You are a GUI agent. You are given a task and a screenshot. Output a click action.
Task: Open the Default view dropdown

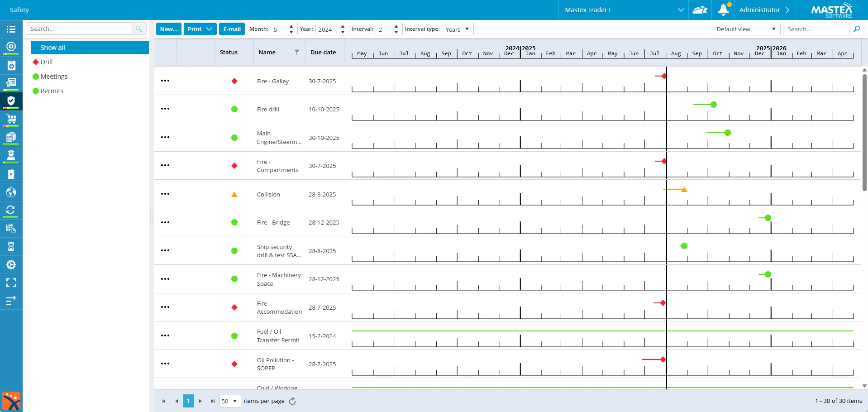click(746, 29)
